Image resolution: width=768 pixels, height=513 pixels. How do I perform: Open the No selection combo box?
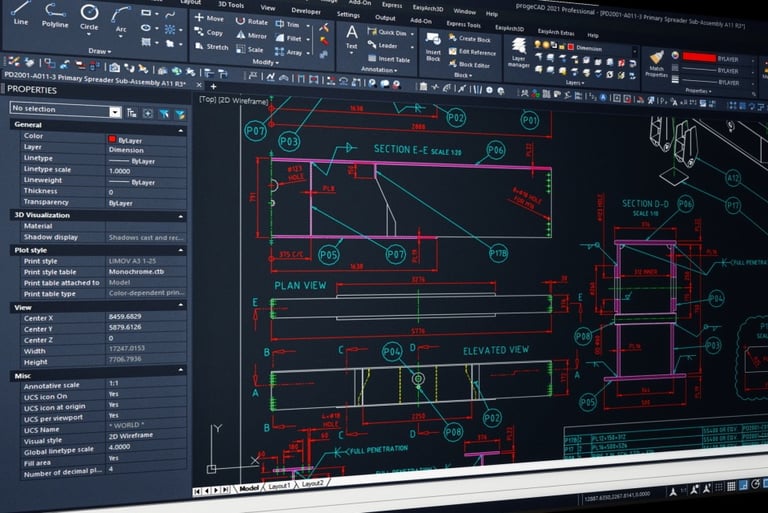pyautogui.click(x=66, y=109)
